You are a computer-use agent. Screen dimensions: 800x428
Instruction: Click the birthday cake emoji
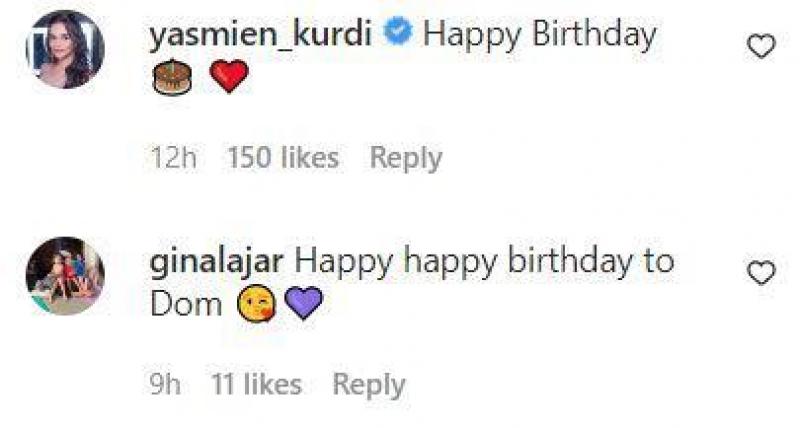click(x=172, y=78)
